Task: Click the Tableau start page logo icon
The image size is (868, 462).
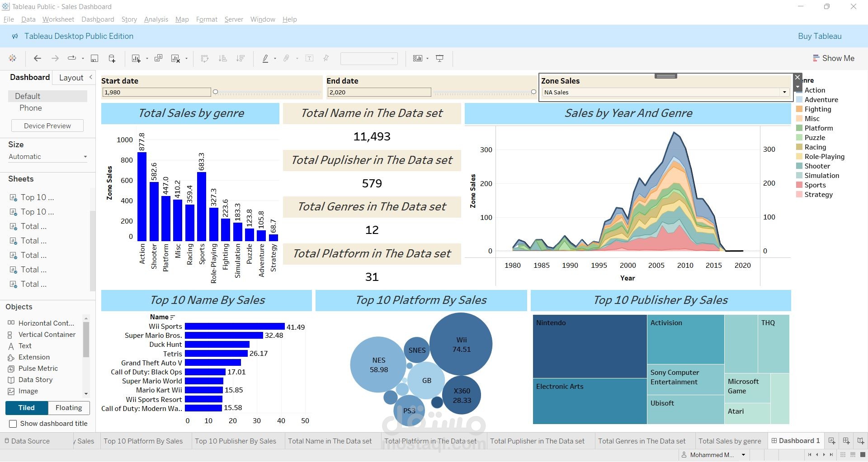Action: pos(13,58)
